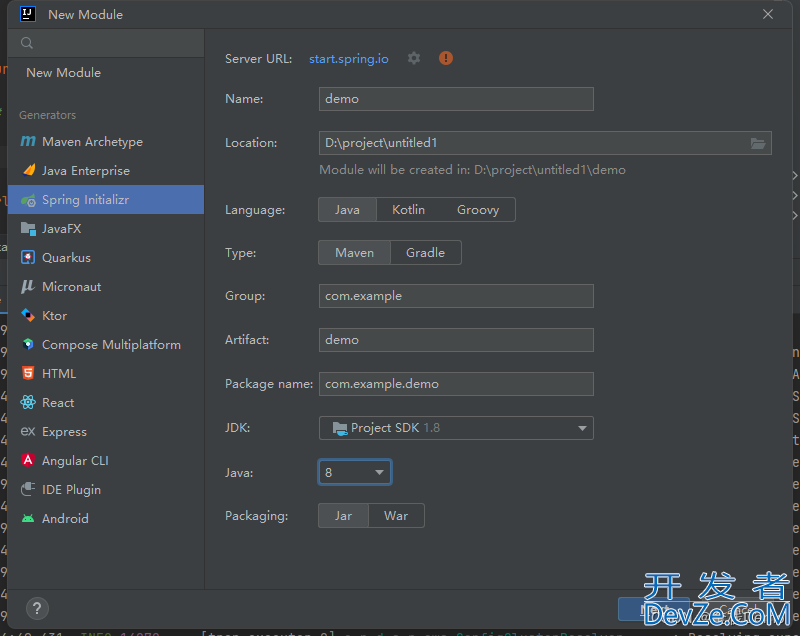This screenshot has height=636, width=800.
Task: Click the Angular CLI label text
Action: pos(75,461)
